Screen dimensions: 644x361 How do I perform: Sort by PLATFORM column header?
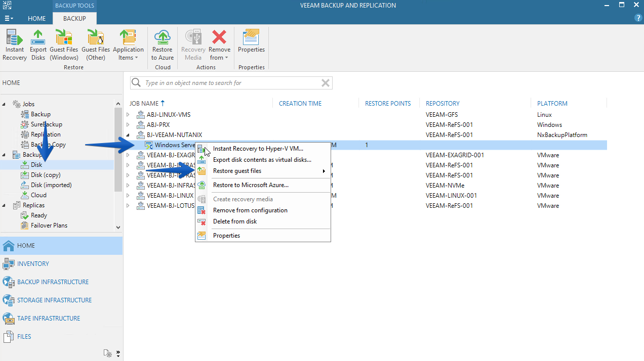552,103
